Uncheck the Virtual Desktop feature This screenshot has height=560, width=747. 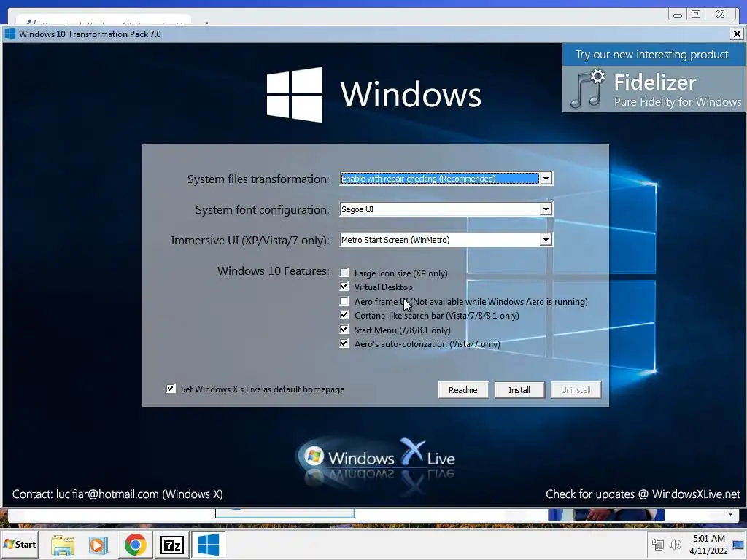click(x=344, y=287)
